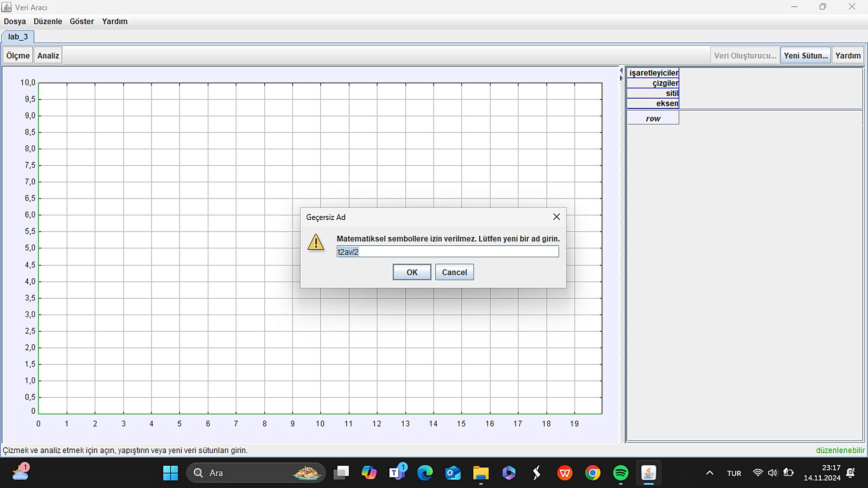Open Outlook from the taskbar
868x488 pixels.
[453, 473]
